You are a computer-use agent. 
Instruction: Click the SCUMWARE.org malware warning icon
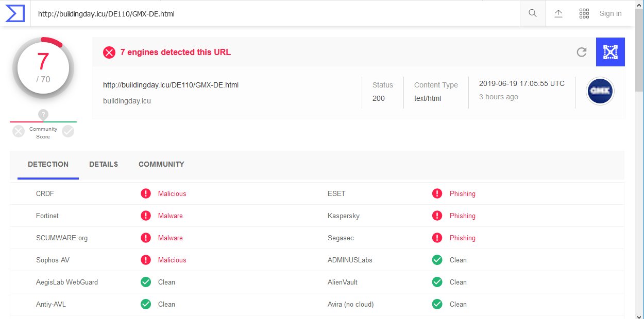click(x=146, y=238)
